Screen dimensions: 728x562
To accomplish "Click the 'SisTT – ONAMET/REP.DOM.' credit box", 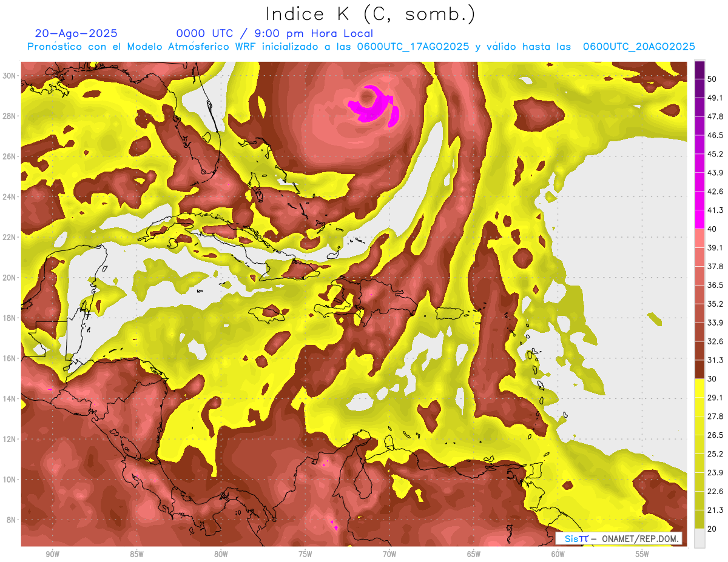I will [x=619, y=538].
